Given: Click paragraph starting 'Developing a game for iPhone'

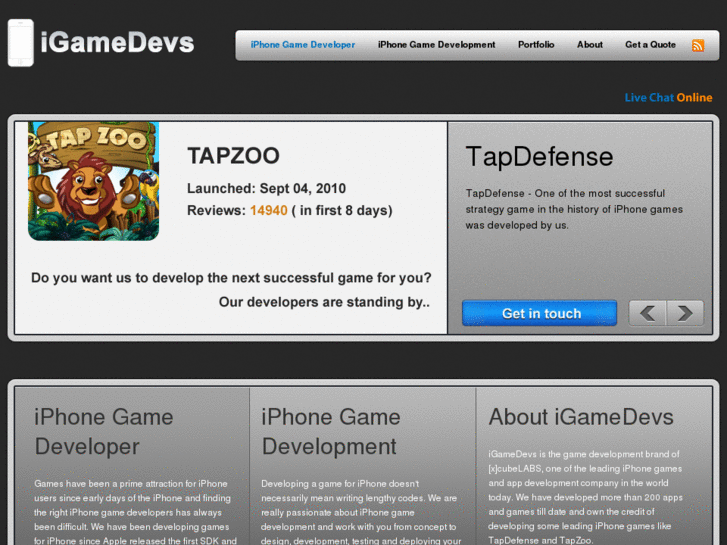Looking at the screenshot, I should point(361,512).
